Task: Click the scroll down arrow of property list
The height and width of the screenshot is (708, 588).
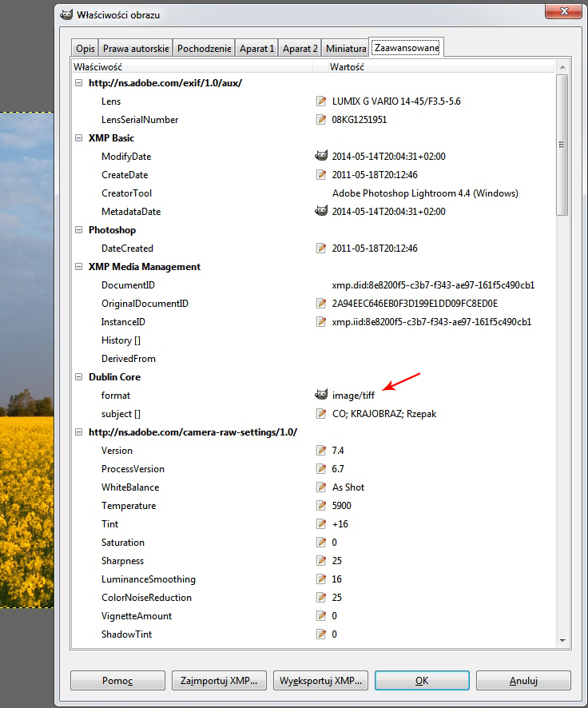Action: 562,640
